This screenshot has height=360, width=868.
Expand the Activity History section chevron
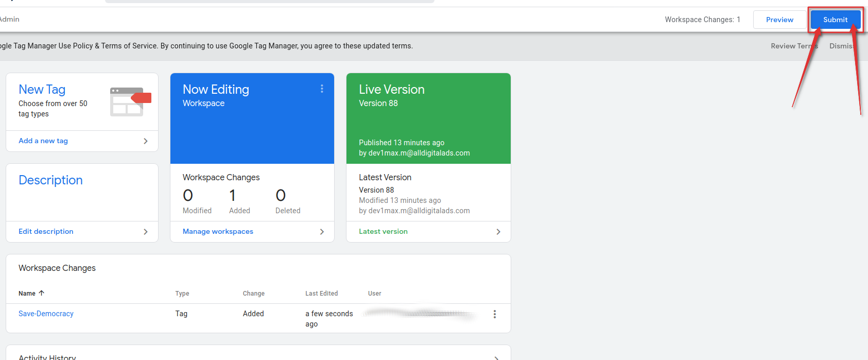click(x=496, y=357)
